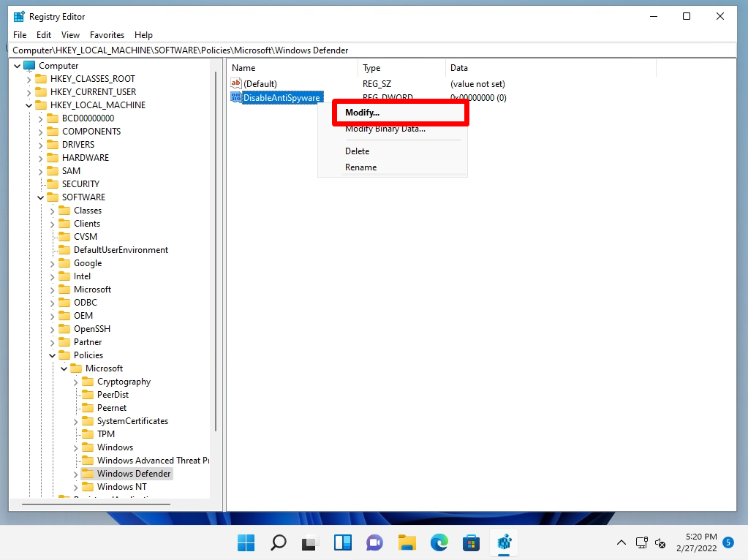748x560 pixels.
Task: Collapse the Computer tree node
Action: click(17, 66)
